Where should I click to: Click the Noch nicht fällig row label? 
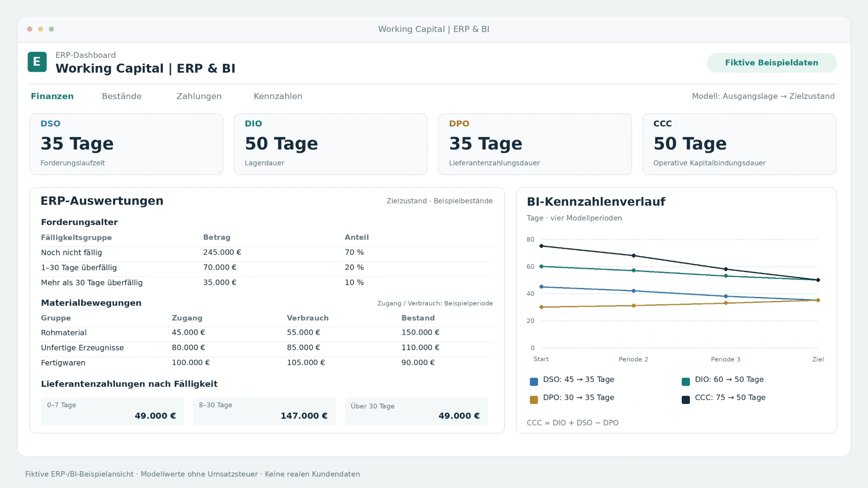(71, 253)
